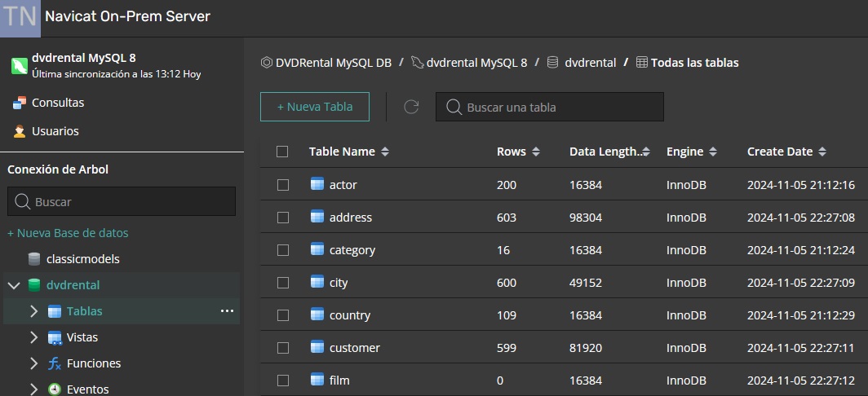Click the Eventos clock icon

[x=54, y=389]
